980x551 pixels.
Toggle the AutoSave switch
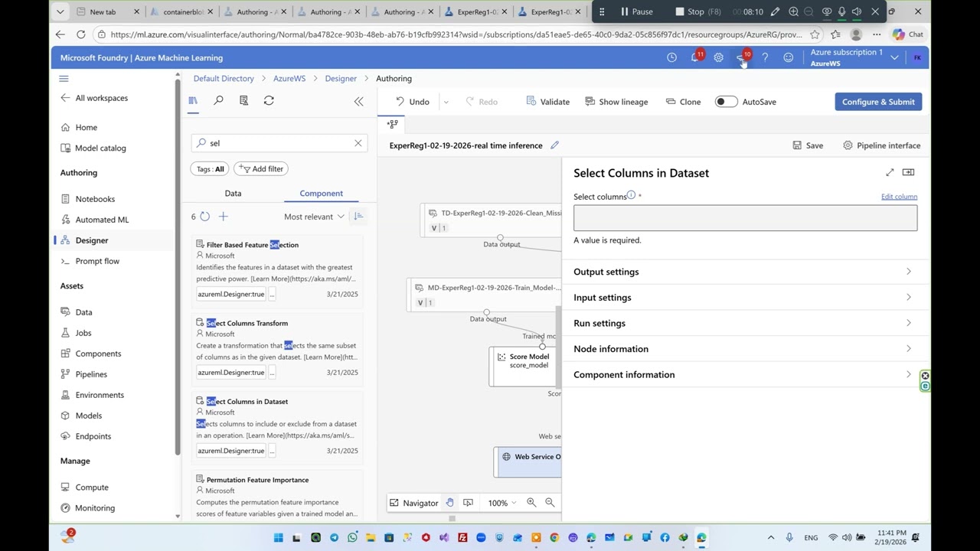point(726,102)
